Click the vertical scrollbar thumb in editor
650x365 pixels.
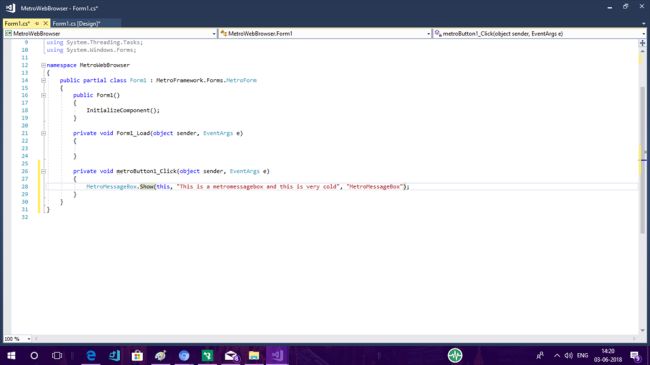(643, 160)
